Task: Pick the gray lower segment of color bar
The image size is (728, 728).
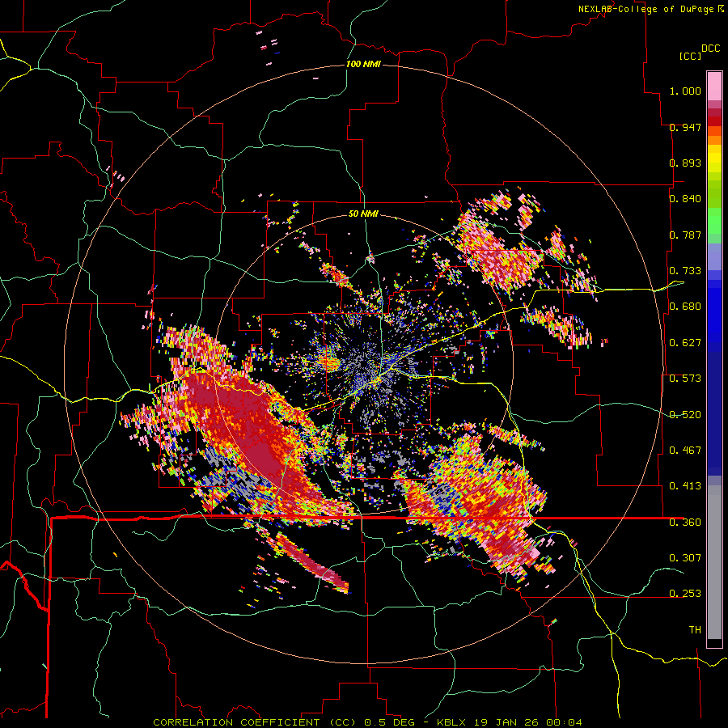Action: 714,564
